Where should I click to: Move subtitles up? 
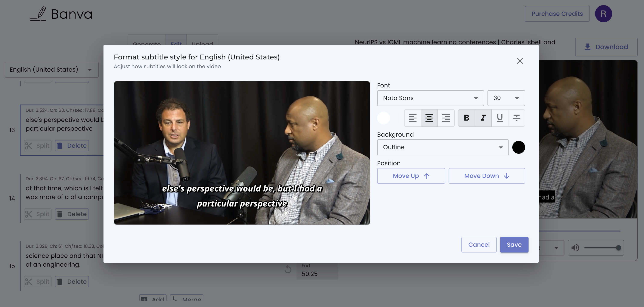[411, 176]
